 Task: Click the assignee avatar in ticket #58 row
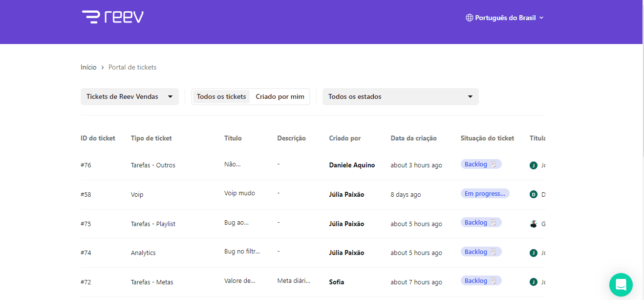(x=534, y=194)
